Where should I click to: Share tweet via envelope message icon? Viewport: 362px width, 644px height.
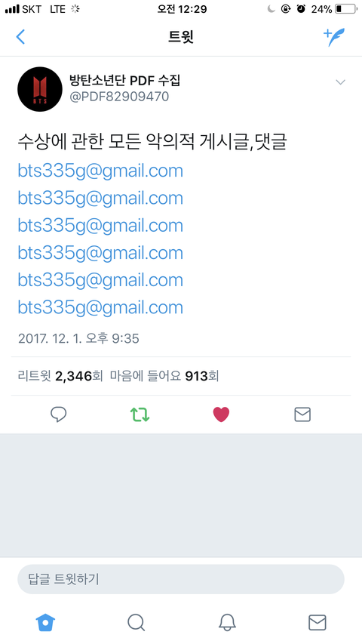tap(302, 414)
